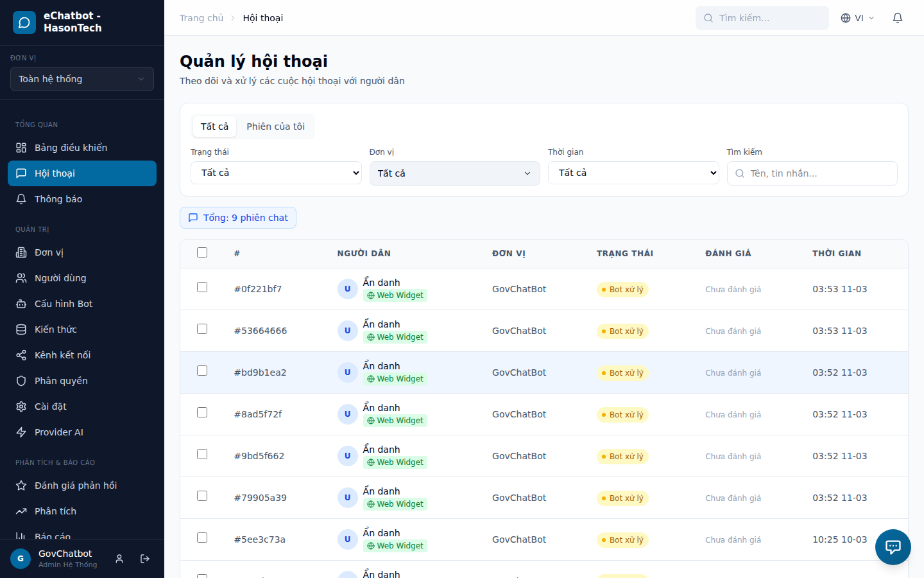Image resolution: width=924 pixels, height=578 pixels.
Task: Open the VI language switcher
Action: point(857,18)
